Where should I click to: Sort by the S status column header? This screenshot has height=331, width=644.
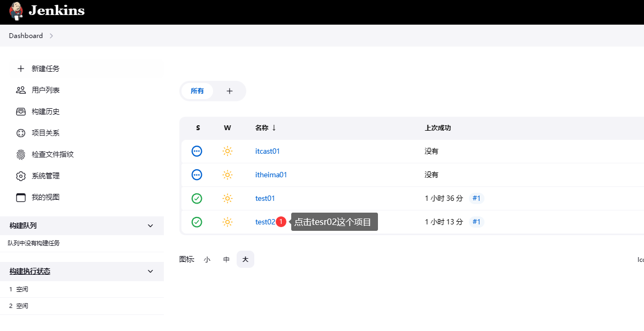coord(198,128)
